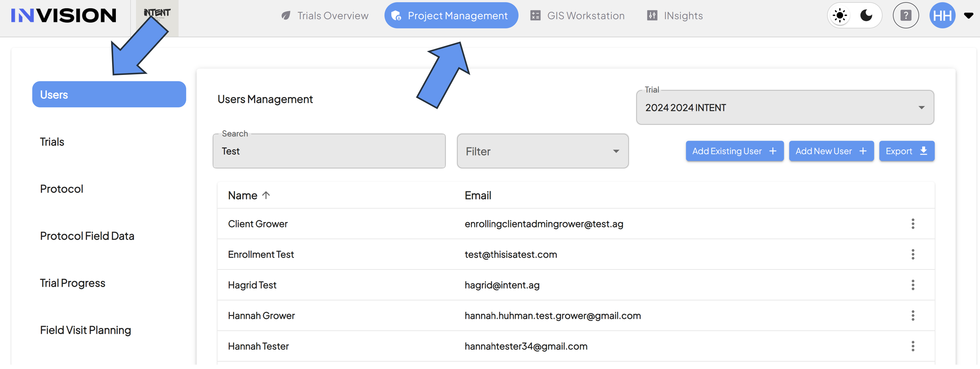Viewport: 980px width, 369px height.
Task: Select Protocol Field Data in sidebar
Action: click(x=87, y=236)
